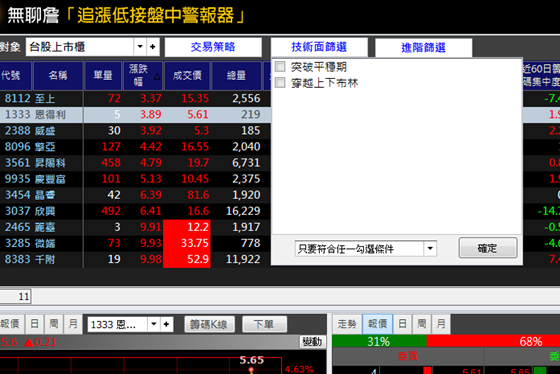Click the green 31% buy ratio bar

pyautogui.click(x=379, y=341)
